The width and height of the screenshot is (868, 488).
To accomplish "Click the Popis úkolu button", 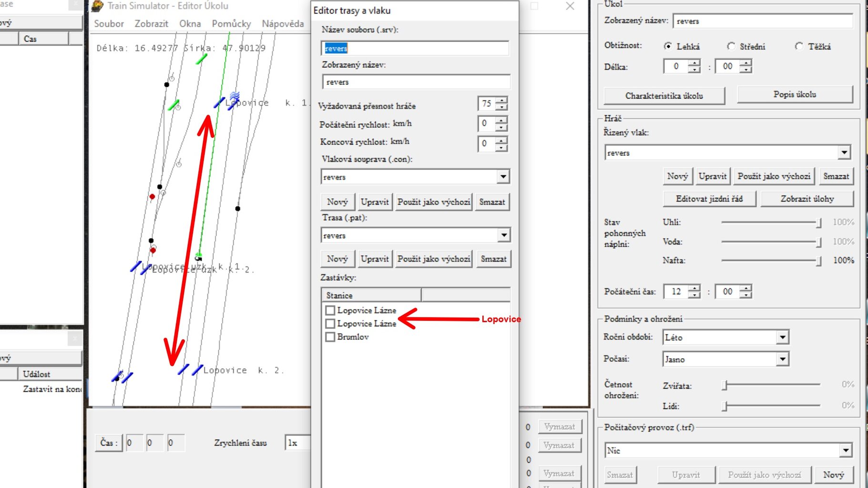I will 794,94.
